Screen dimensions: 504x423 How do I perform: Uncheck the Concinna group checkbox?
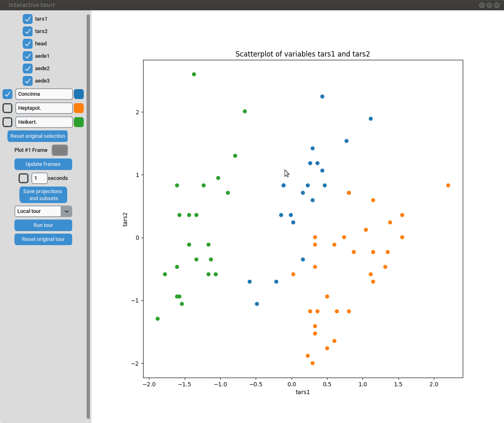pos(7,94)
